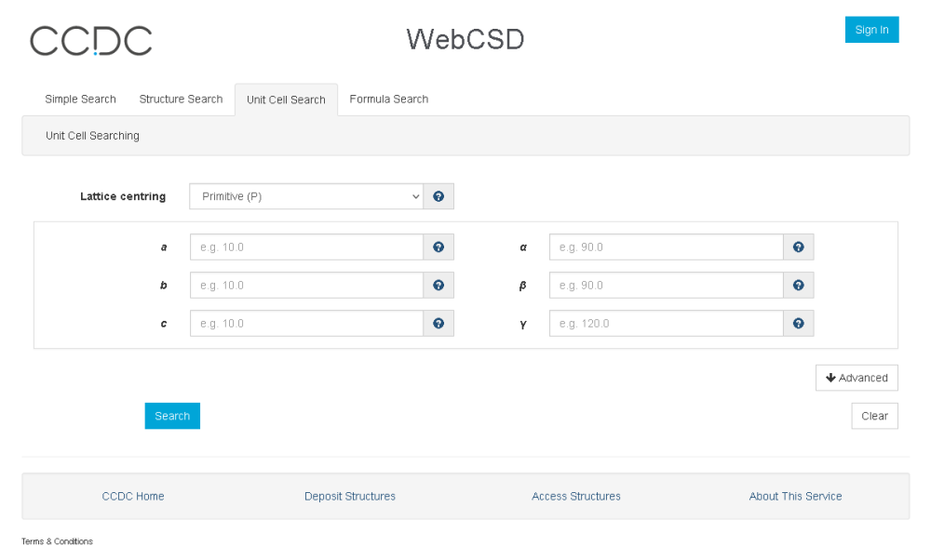Image resolution: width=931 pixels, height=560 pixels.
Task: Click the Clear button
Action: point(874,416)
